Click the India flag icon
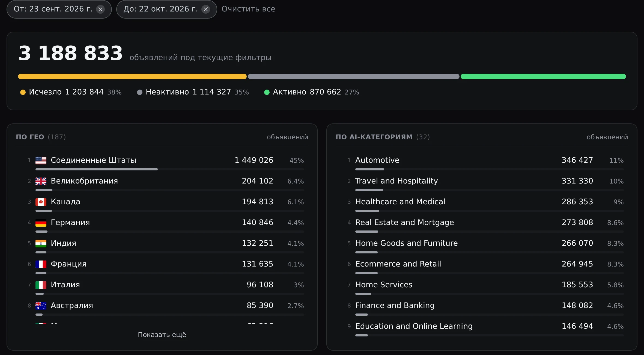 coord(41,243)
